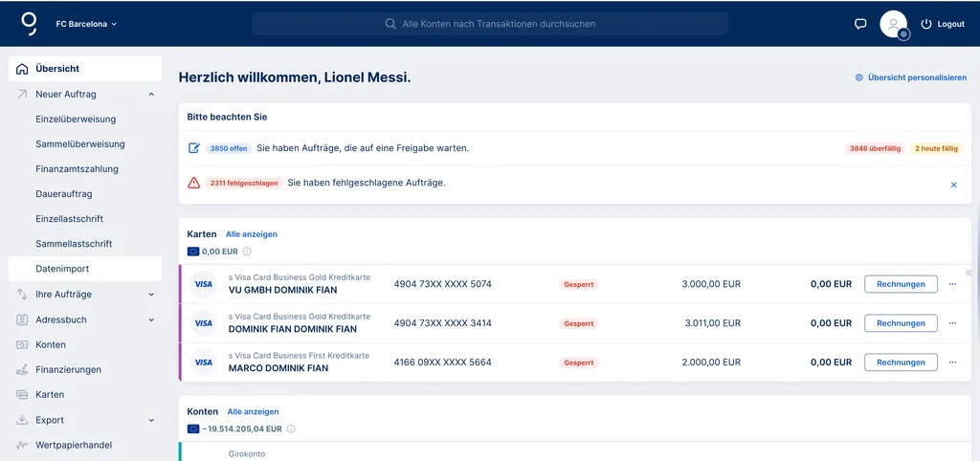Click the 3846 überfällig badge
The height and width of the screenshot is (461, 980).
[x=875, y=148]
